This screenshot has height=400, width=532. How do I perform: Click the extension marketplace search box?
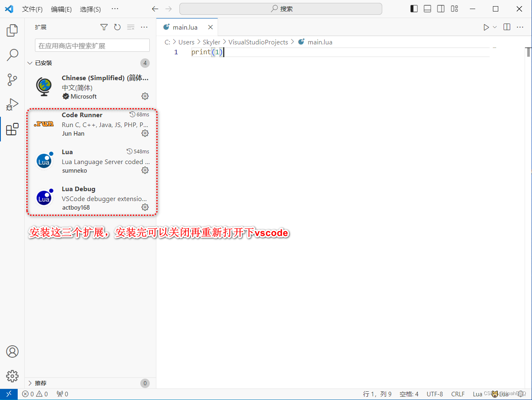pos(92,46)
